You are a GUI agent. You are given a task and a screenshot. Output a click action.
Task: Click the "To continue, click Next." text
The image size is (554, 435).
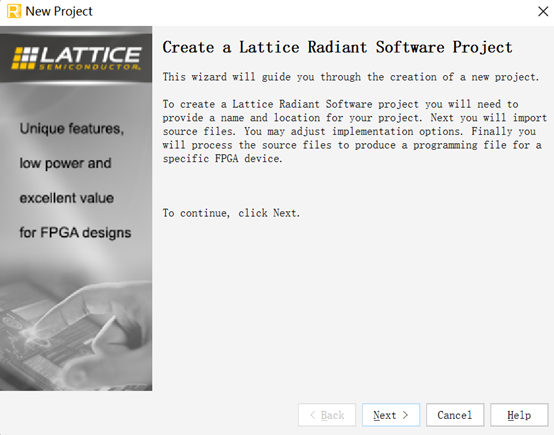(x=231, y=213)
